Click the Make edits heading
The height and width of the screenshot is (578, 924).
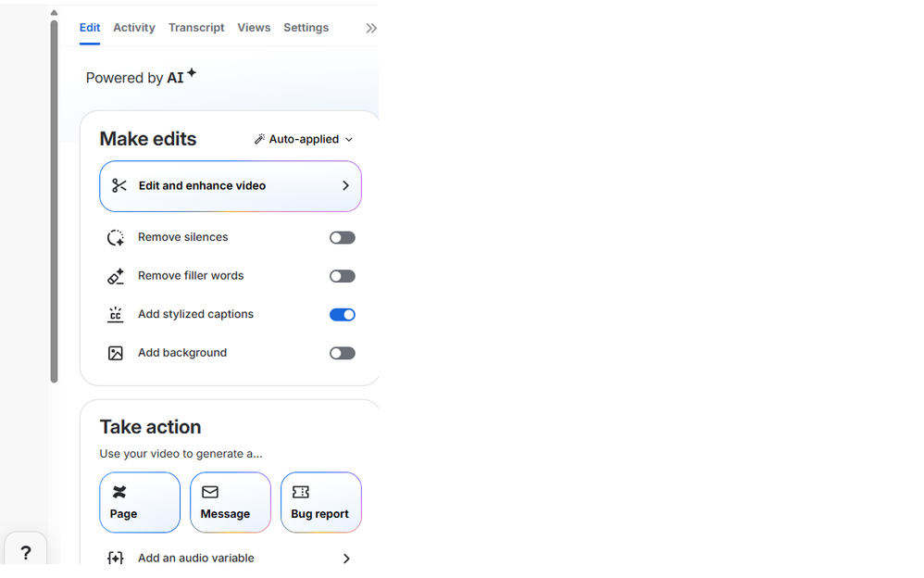point(148,139)
